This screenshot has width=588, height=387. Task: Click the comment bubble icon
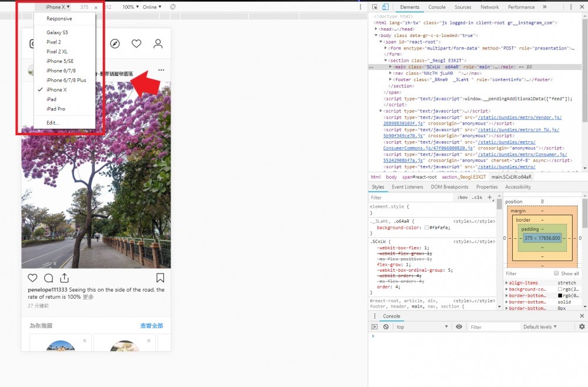pos(48,278)
